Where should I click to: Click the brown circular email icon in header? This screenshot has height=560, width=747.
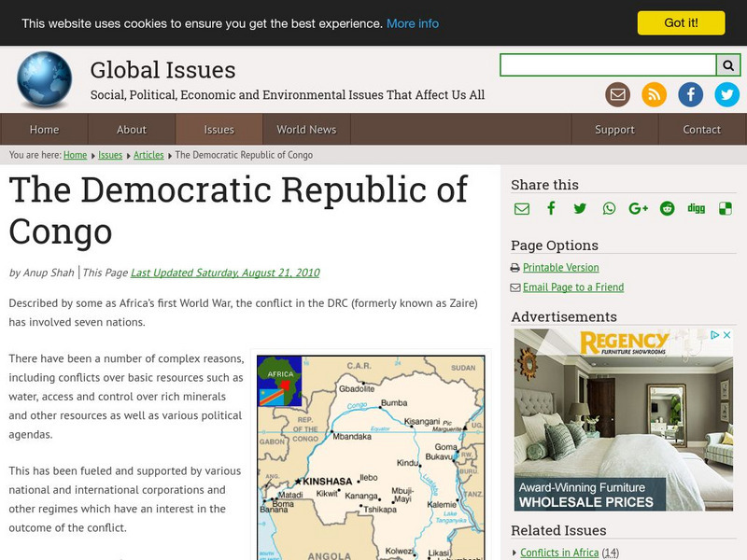click(617, 94)
